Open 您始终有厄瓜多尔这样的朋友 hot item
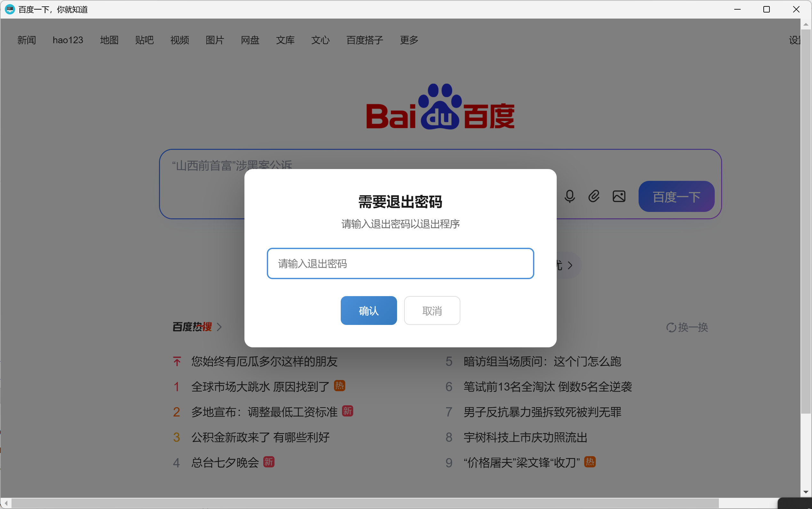812x509 pixels. click(264, 361)
